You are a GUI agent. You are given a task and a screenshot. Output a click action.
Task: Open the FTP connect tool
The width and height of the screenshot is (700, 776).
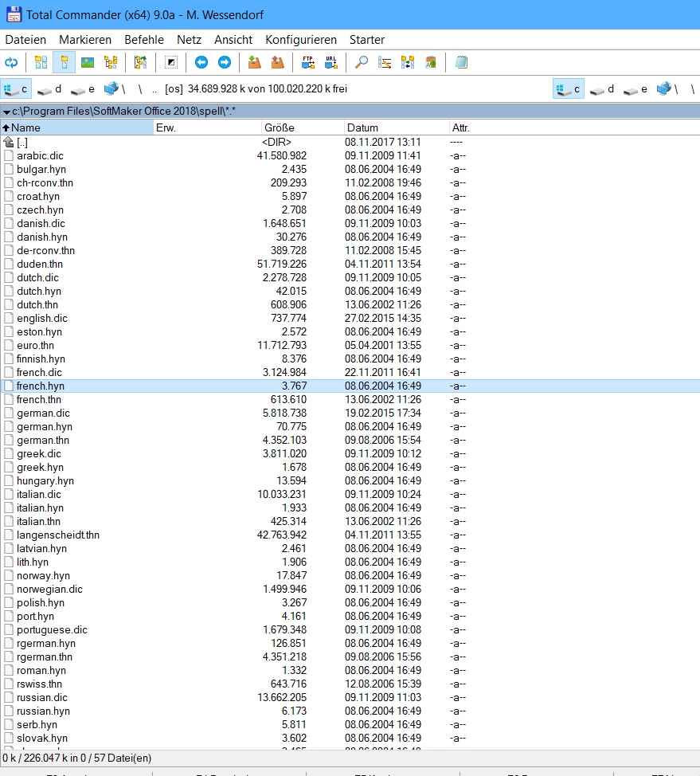[307, 62]
